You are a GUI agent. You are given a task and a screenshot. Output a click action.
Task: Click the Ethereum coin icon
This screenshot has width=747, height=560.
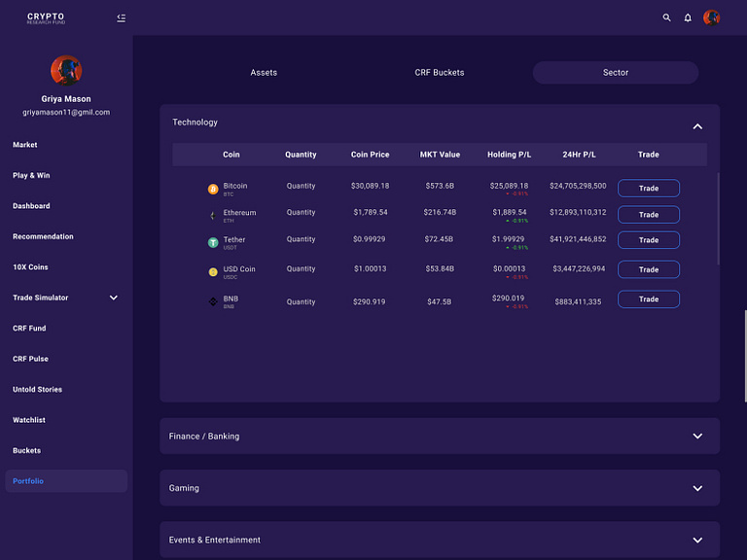coord(213,216)
